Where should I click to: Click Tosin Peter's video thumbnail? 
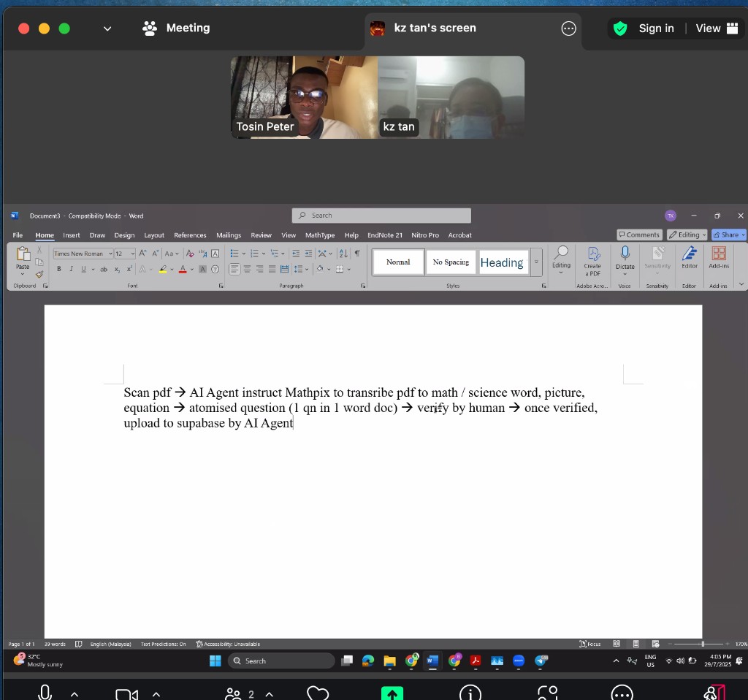pyautogui.click(x=305, y=97)
